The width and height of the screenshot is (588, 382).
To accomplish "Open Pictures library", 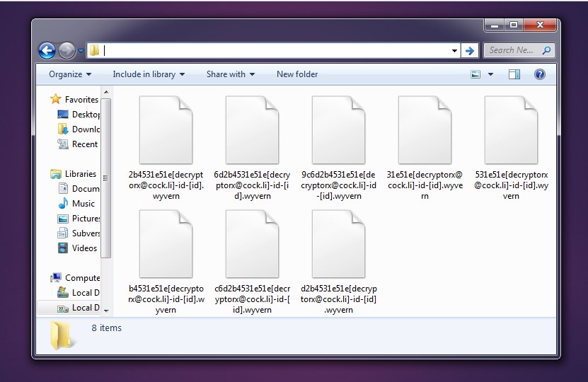I will 79,218.
